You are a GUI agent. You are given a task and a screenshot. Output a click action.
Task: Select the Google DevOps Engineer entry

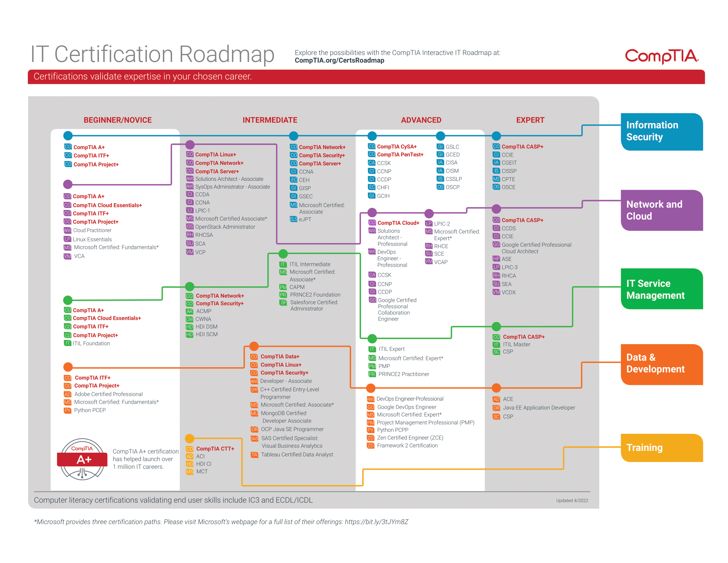tap(407, 407)
